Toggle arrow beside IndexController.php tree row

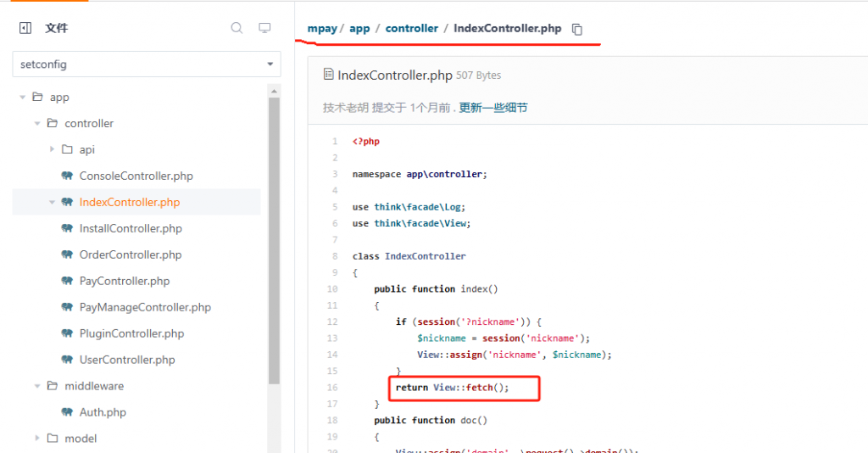tap(52, 202)
